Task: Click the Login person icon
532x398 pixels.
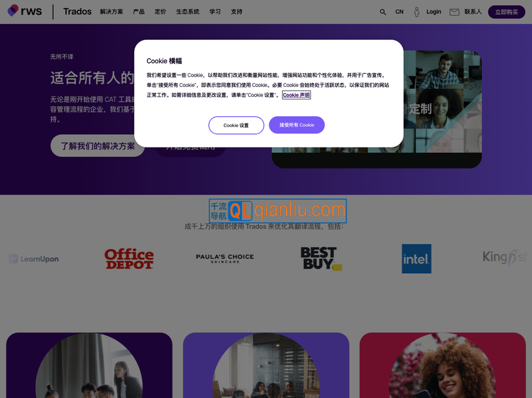Action: pyautogui.click(x=416, y=11)
